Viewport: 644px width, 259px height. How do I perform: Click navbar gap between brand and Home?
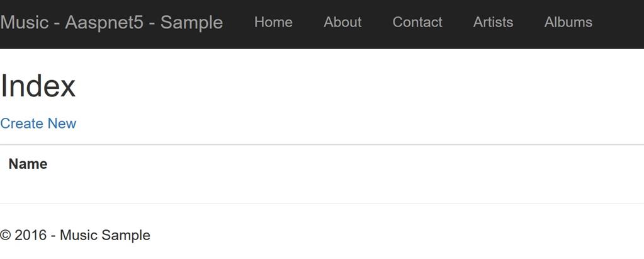[239, 23]
